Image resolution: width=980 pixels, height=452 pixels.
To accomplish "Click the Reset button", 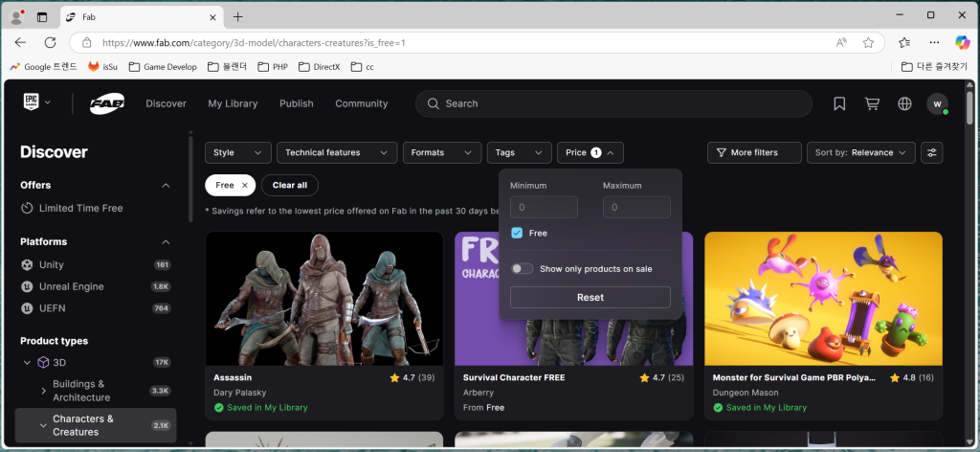I will (x=590, y=297).
